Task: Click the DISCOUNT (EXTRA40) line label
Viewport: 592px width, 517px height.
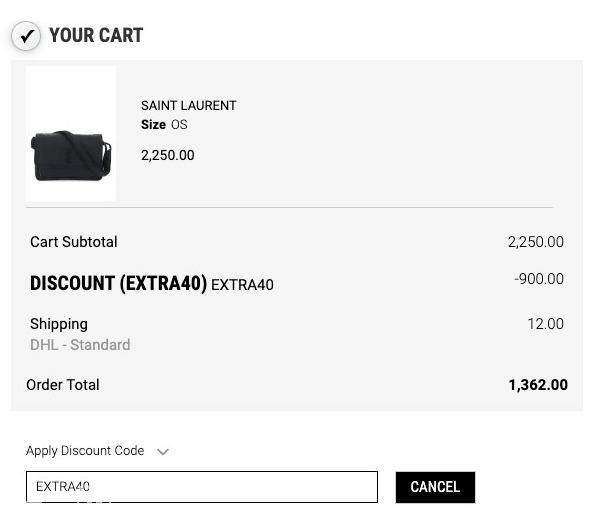Action: pos(118,283)
